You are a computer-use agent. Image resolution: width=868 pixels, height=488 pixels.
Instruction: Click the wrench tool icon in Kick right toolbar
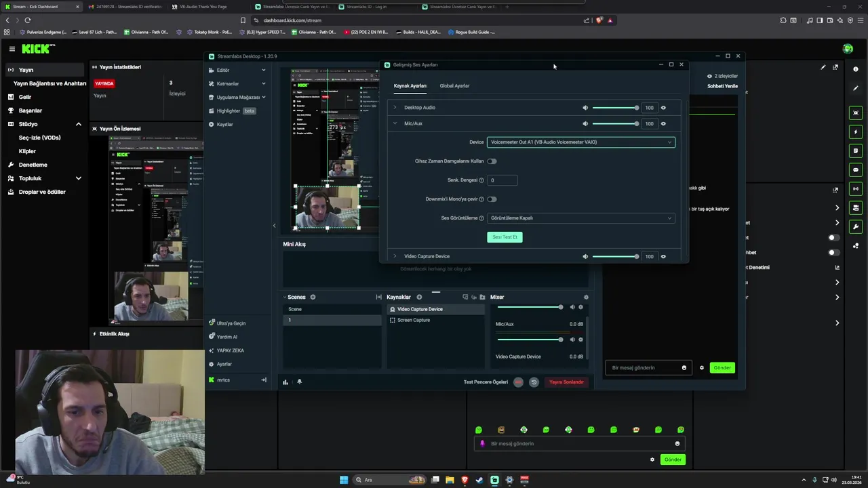click(x=856, y=226)
